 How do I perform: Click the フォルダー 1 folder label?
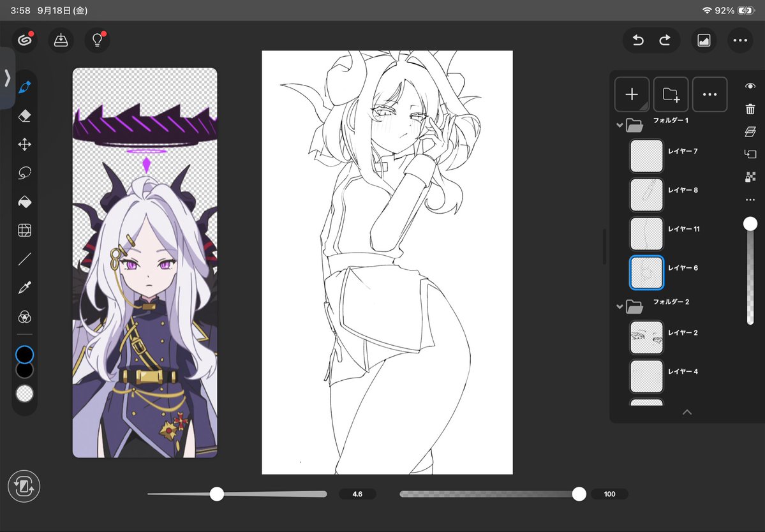pyautogui.click(x=671, y=121)
